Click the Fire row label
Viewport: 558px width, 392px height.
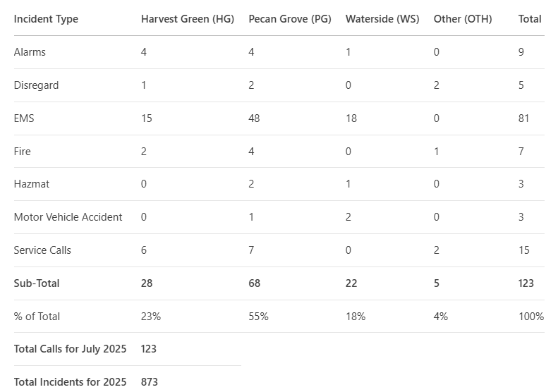click(22, 152)
